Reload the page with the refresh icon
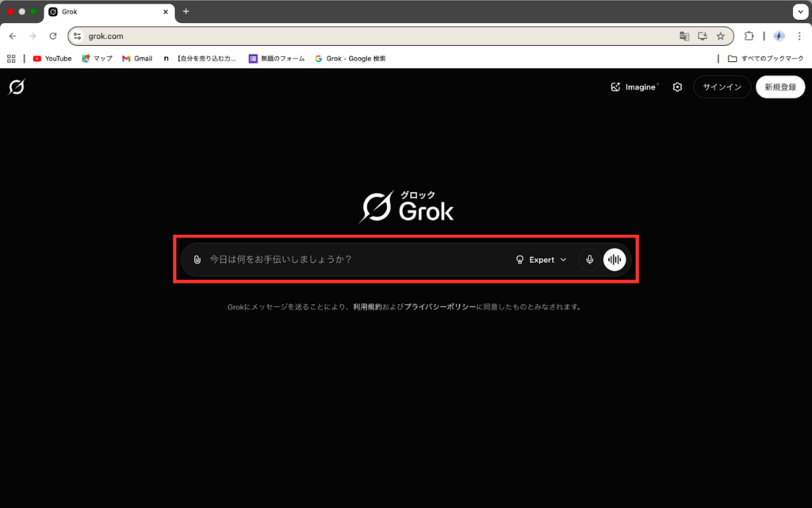The width and height of the screenshot is (812, 508). 52,36
